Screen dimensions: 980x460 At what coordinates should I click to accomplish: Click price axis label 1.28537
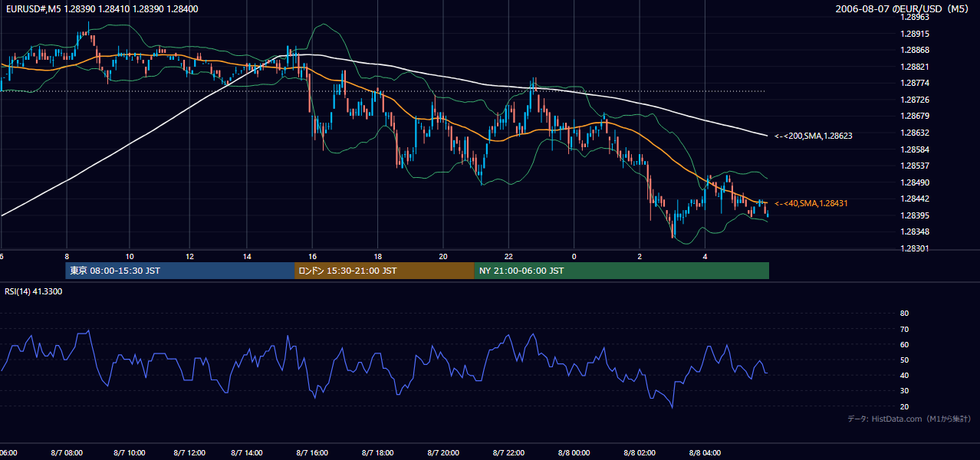click(913, 166)
